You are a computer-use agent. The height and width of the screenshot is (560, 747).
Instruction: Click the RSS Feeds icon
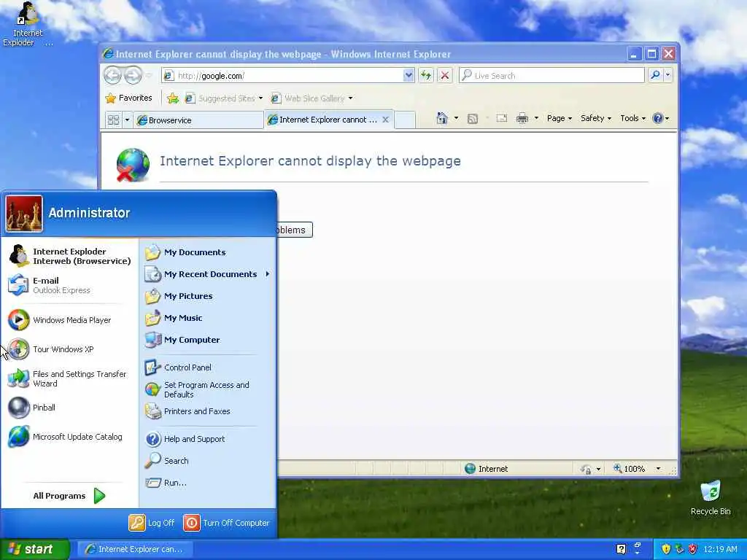click(x=472, y=119)
